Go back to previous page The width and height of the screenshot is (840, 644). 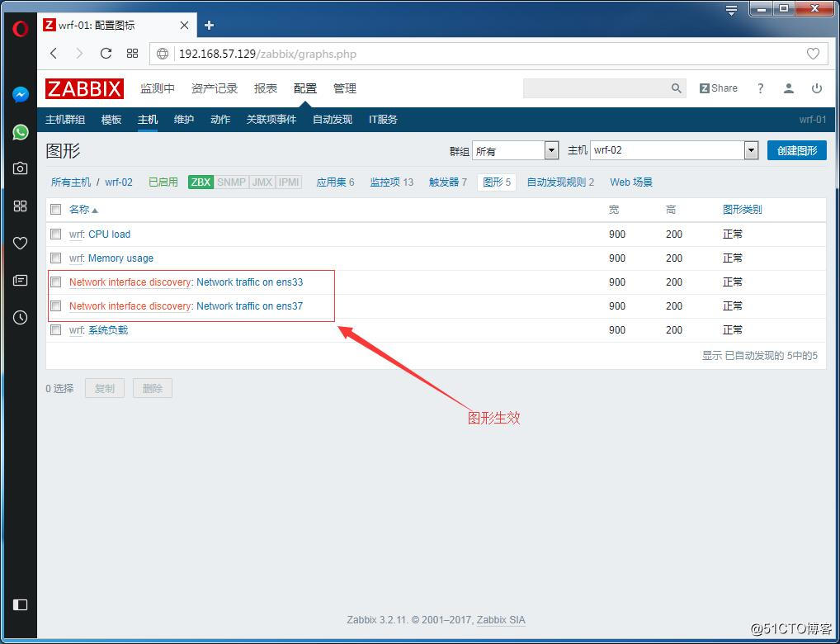(54, 53)
